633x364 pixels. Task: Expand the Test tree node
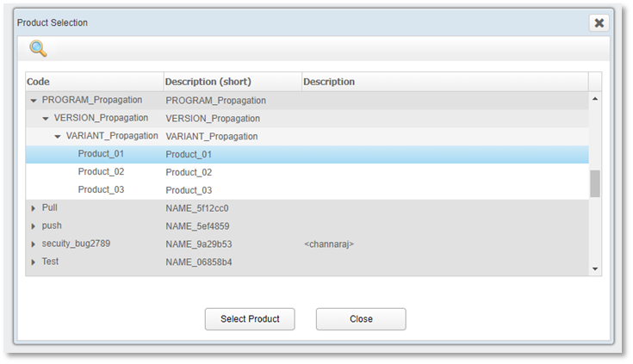coord(34,262)
